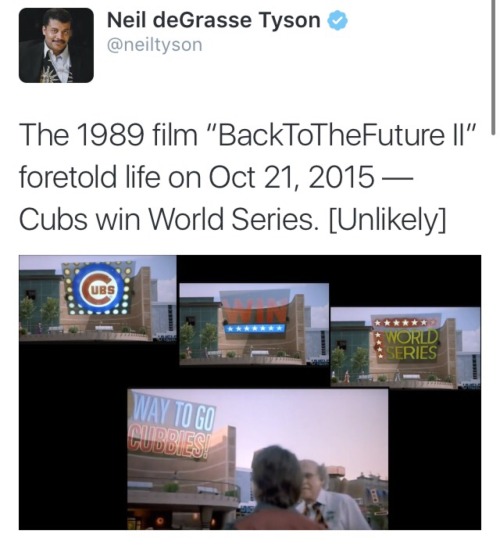Click the circular red C Cubs emblem
Viewport: 500px width, 545px height.
pos(98,289)
